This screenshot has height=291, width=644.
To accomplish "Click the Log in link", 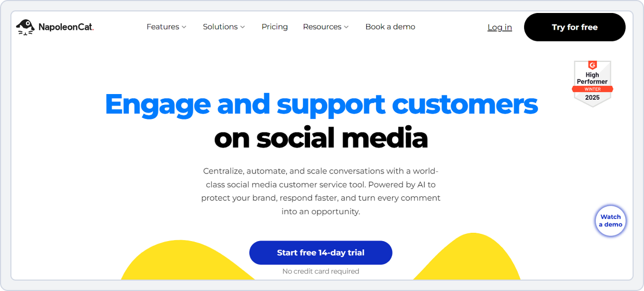I will [500, 28].
